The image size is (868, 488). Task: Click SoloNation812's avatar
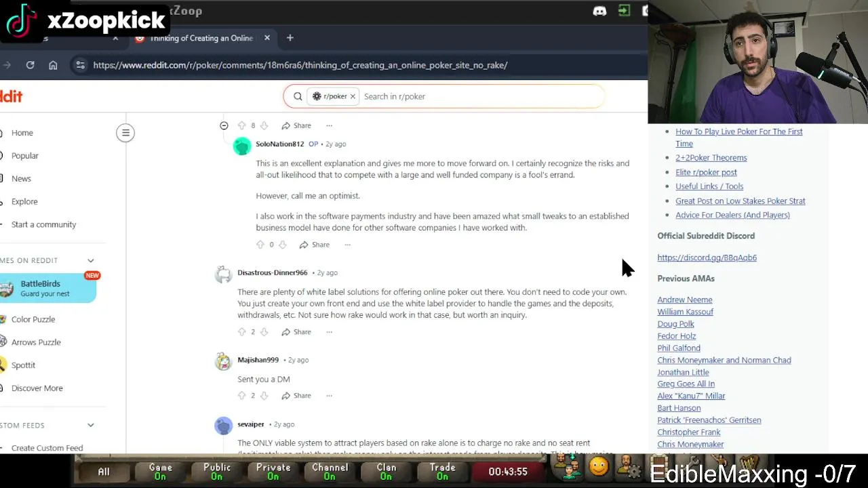[242, 145]
